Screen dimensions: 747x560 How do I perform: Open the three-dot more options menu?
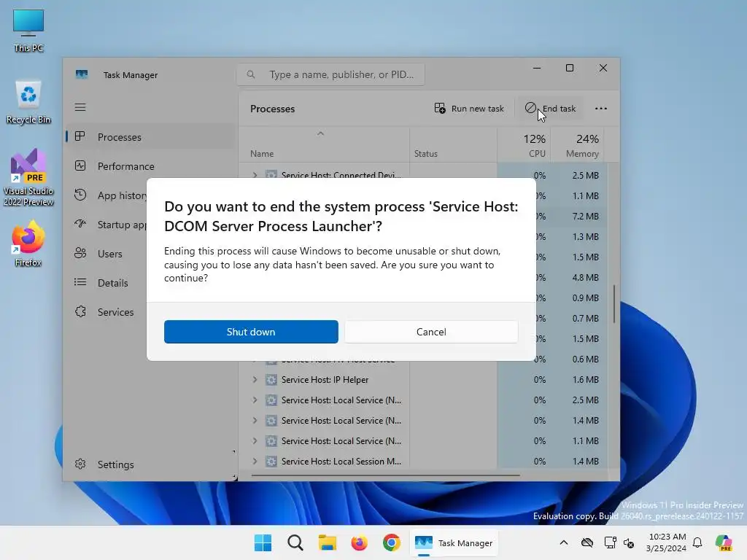tap(601, 109)
